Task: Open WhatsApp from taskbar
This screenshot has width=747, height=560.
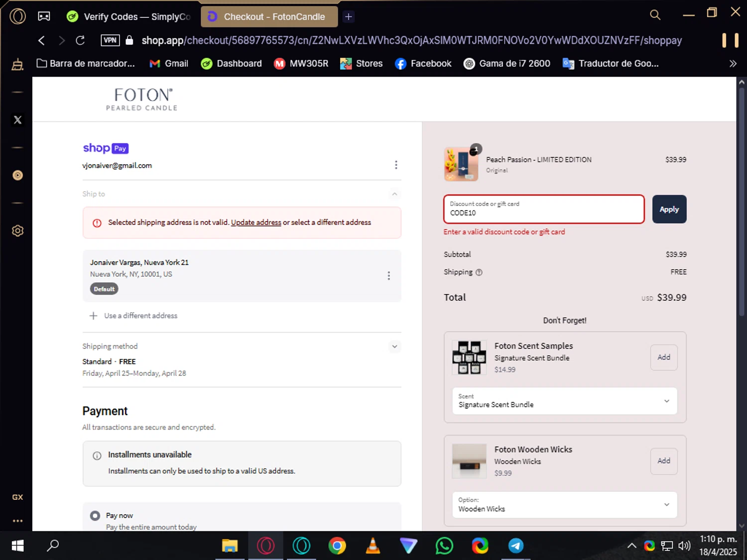Action: pyautogui.click(x=444, y=546)
